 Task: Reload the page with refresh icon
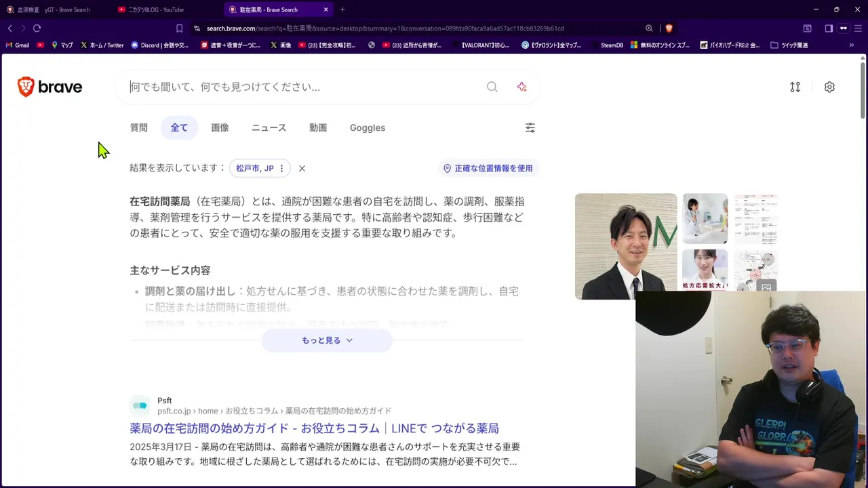(x=37, y=28)
